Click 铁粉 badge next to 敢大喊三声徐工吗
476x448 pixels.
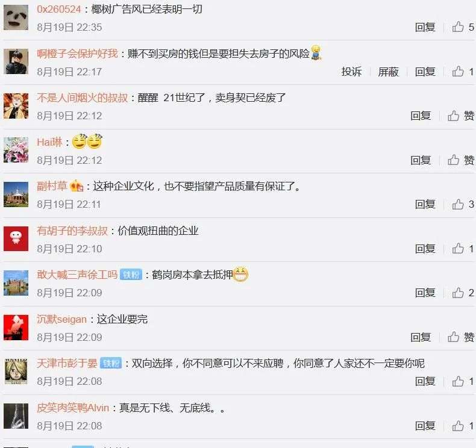coord(131,275)
